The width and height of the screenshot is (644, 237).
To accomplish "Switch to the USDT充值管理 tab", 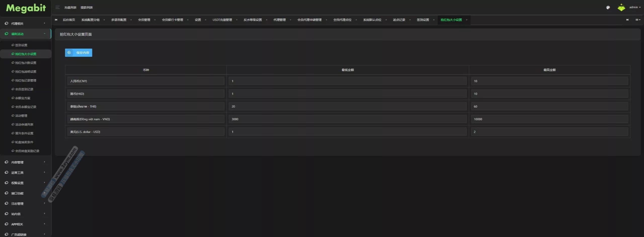I will [222, 20].
